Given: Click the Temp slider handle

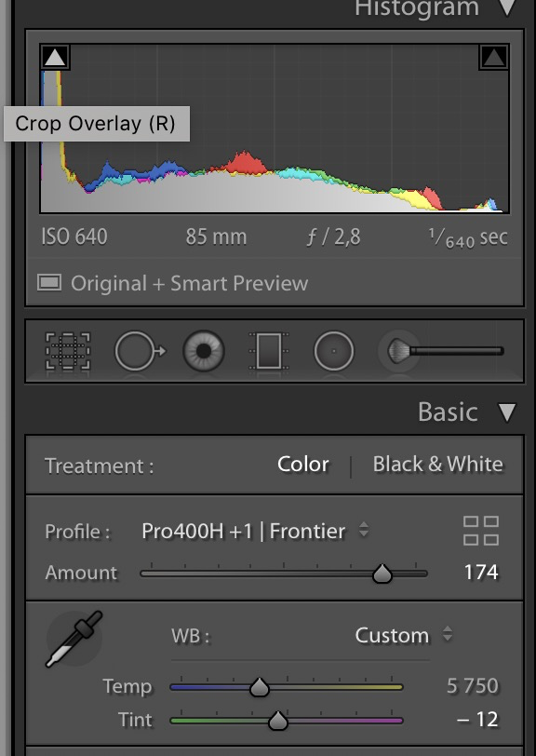Looking at the screenshot, I should point(260,686).
